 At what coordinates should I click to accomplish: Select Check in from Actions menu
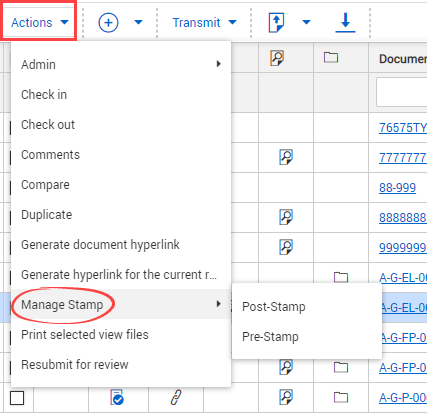121,94
